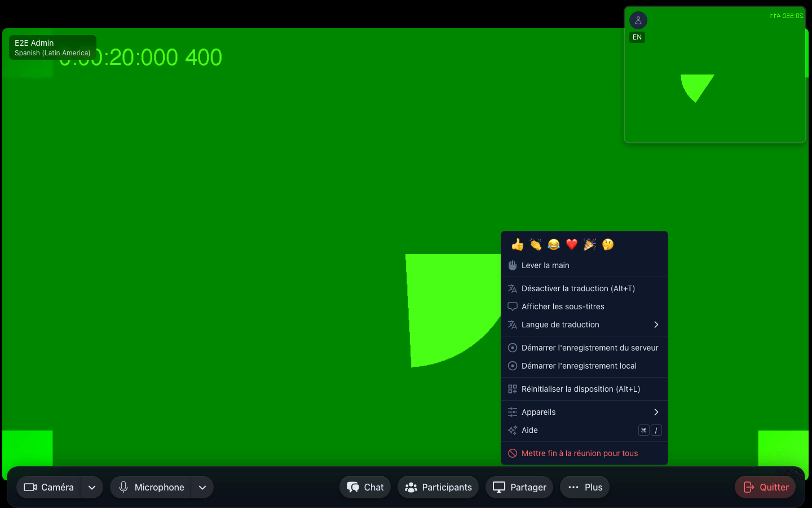The height and width of the screenshot is (508, 812).
Task: Send the party popper reaction
Action: (x=590, y=244)
